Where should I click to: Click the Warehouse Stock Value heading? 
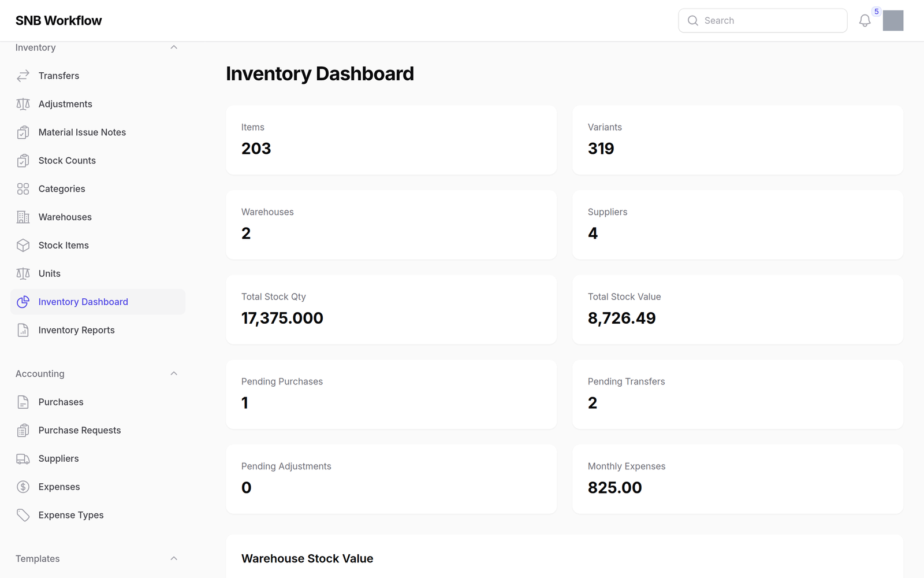(307, 558)
